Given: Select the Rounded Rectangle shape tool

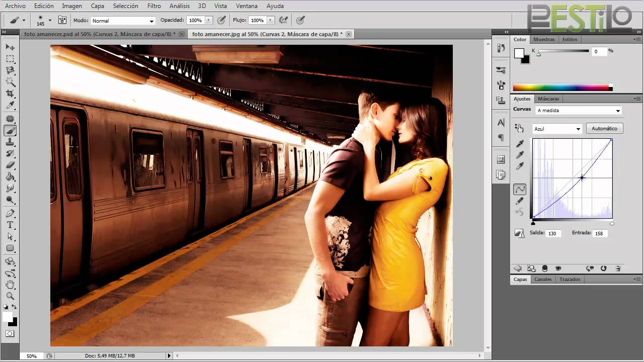Looking at the screenshot, I should click(x=10, y=248).
